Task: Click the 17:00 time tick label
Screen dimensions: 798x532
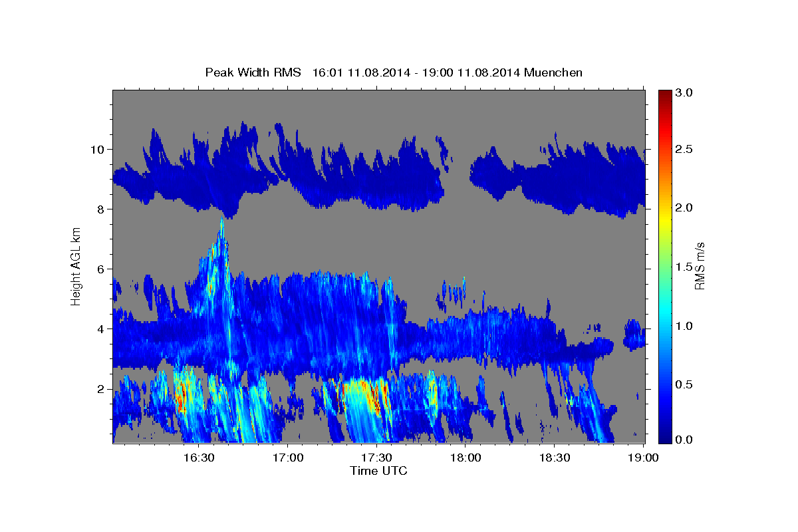Action: [x=289, y=458]
